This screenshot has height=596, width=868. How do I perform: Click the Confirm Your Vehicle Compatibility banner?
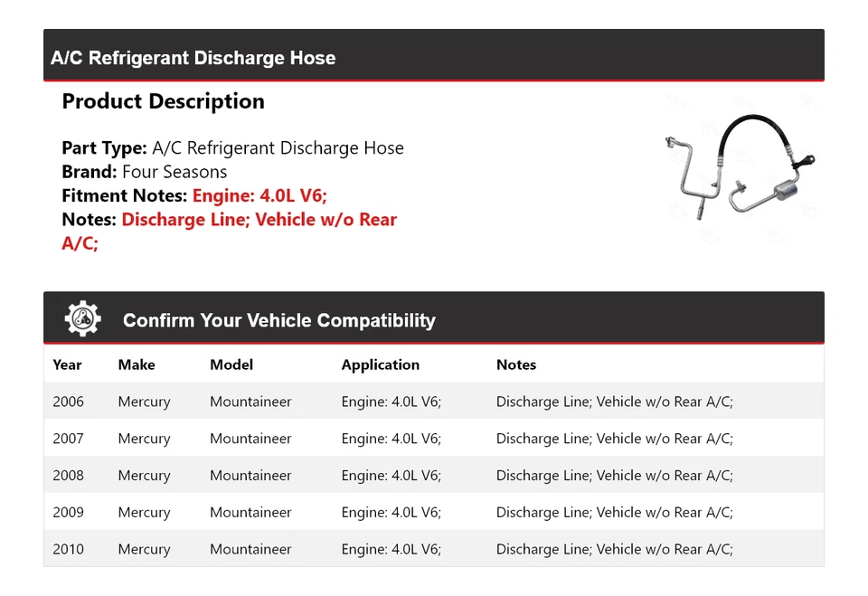278,320
